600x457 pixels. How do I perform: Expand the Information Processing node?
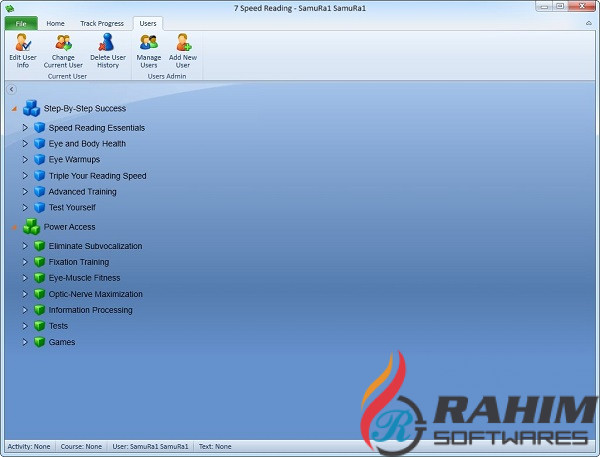[x=25, y=310]
